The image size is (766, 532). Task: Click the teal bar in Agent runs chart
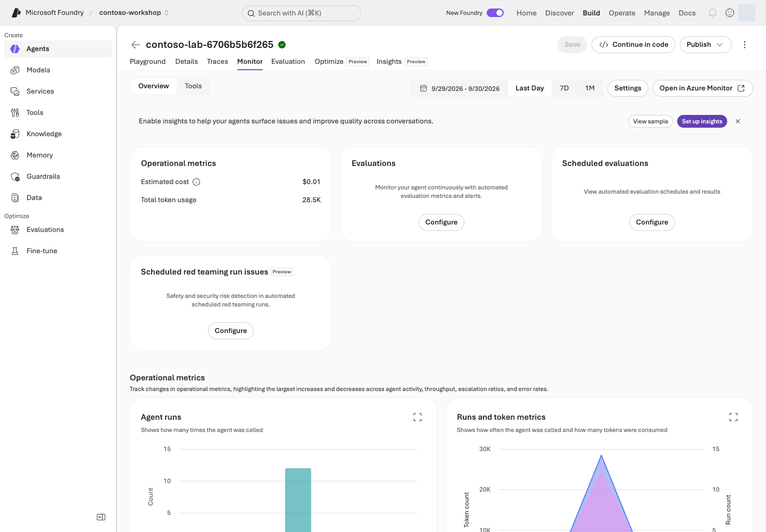[x=298, y=500]
